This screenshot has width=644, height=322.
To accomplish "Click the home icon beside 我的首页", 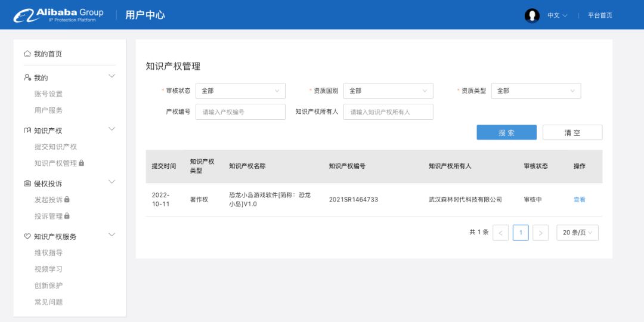I will click(x=27, y=54).
